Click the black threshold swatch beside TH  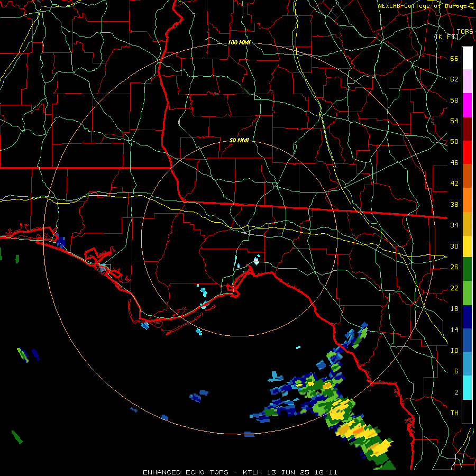pyautogui.click(x=467, y=411)
